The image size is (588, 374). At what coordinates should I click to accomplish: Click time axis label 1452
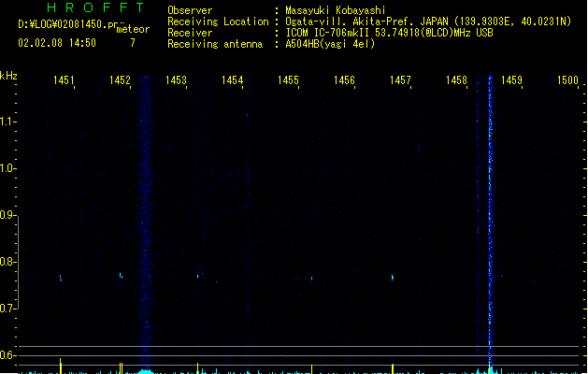(x=120, y=80)
